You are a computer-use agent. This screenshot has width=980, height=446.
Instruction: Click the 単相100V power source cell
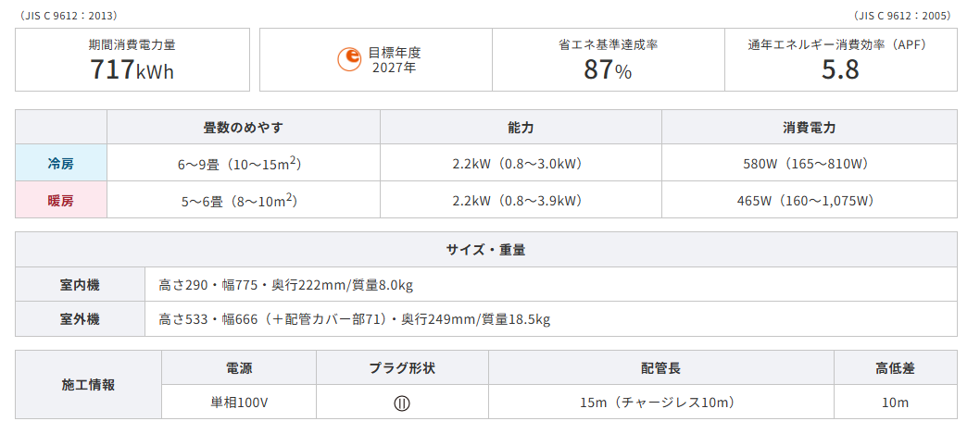239,403
